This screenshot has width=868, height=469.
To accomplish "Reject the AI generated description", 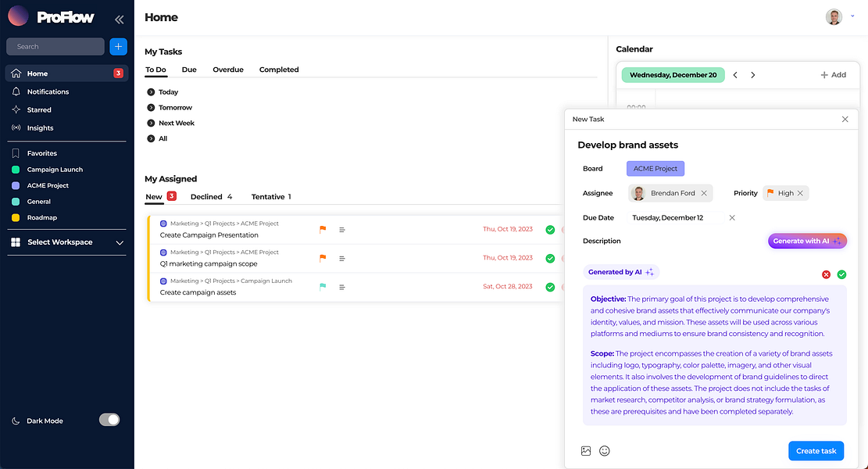I will (827, 274).
